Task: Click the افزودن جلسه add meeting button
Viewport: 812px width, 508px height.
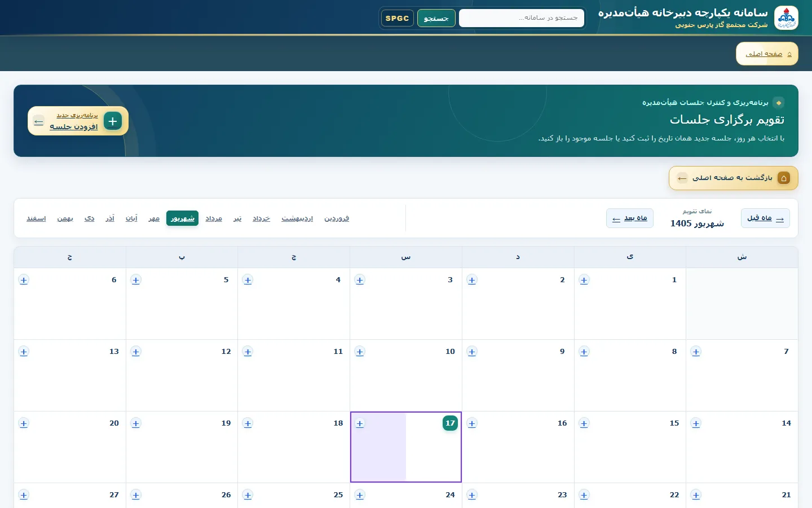Action: (x=78, y=121)
